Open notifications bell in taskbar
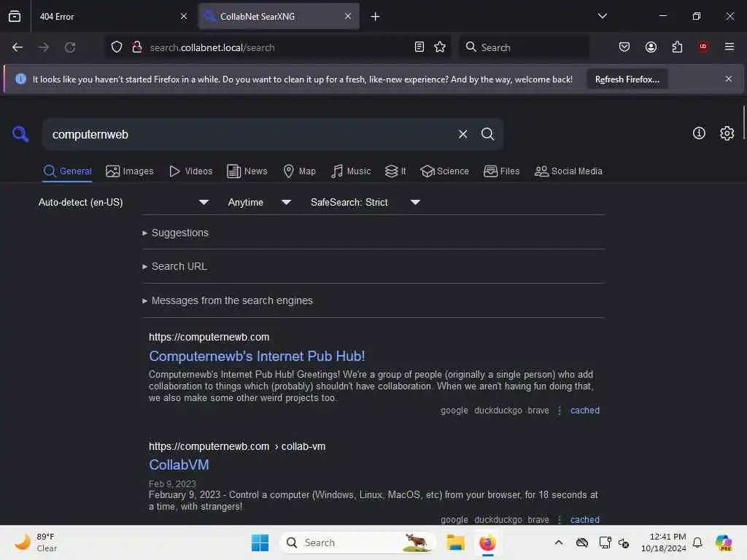 697,542
